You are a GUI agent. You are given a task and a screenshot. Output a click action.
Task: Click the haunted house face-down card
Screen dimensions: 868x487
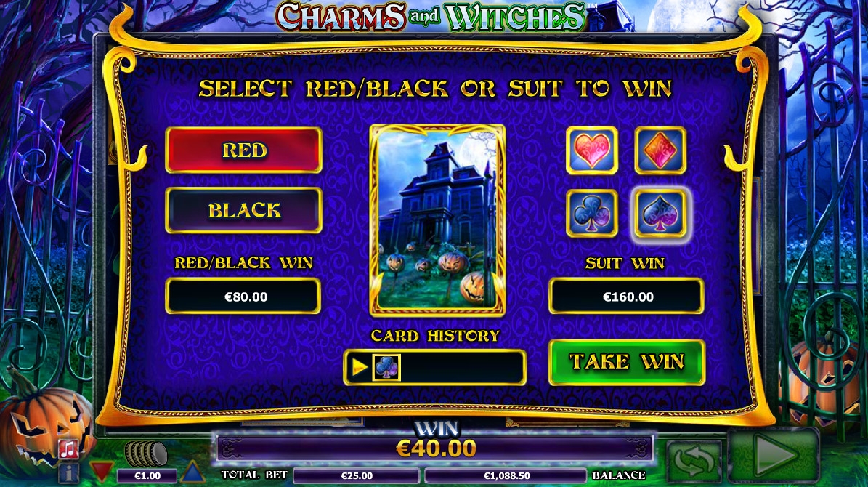[x=437, y=220]
